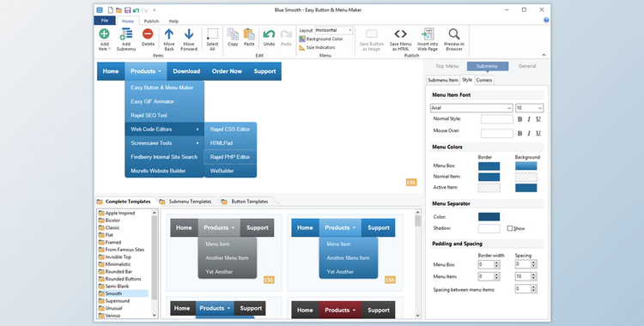The image size is (644, 326).
Task: Click Menu Box border color swatch
Action: point(489,166)
